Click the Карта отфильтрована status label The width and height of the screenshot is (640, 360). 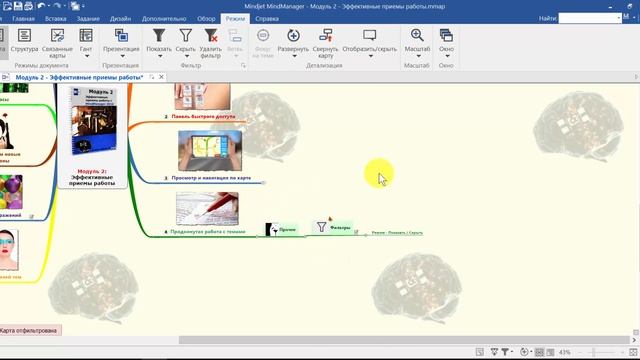29,330
